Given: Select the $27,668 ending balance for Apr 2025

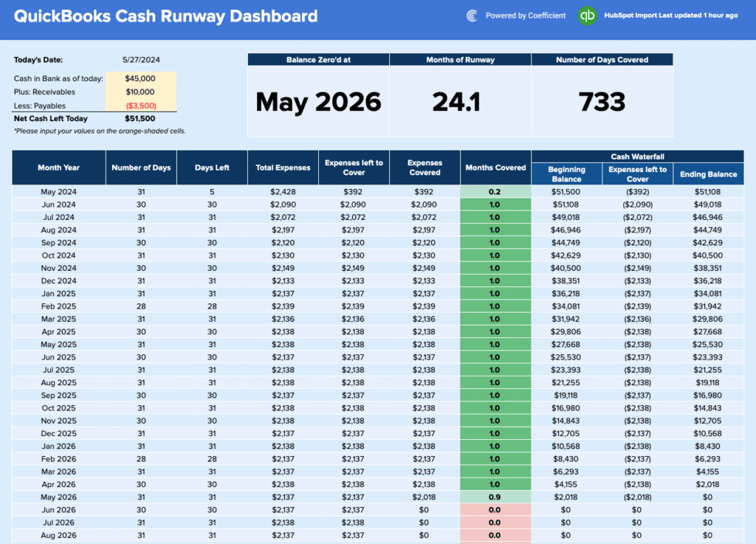Looking at the screenshot, I should coord(707,331).
